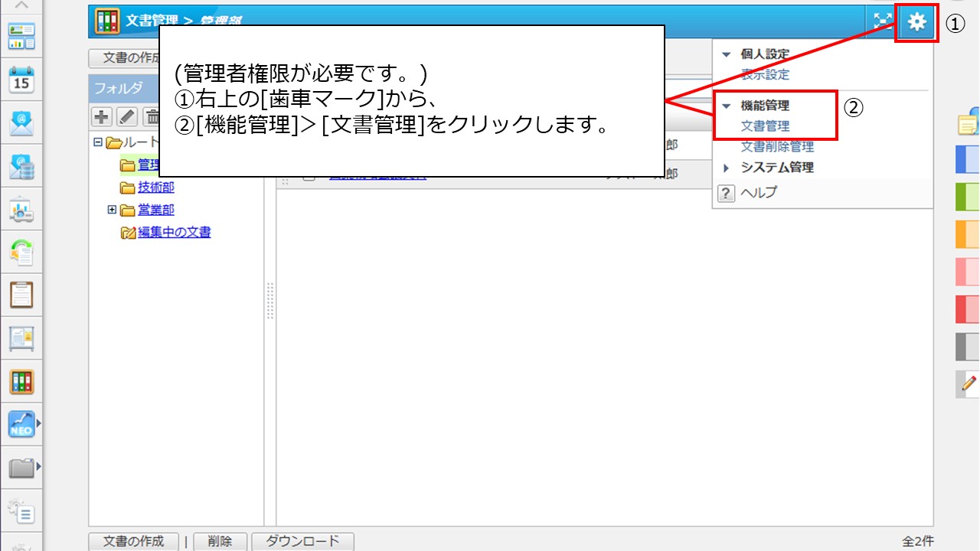Screen dimensions: 980x551
Task: Click the pencil icon on right edge
Action: (x=969, y=383)
